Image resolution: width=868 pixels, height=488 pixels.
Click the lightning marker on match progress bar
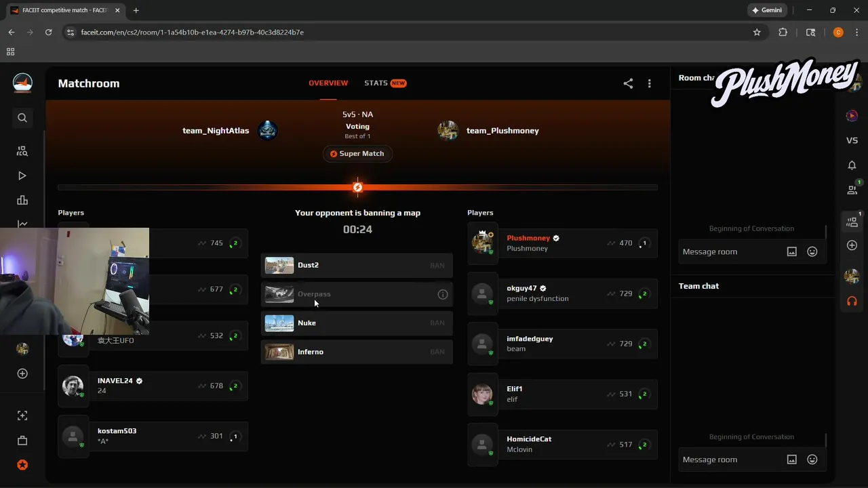[357, 187]
